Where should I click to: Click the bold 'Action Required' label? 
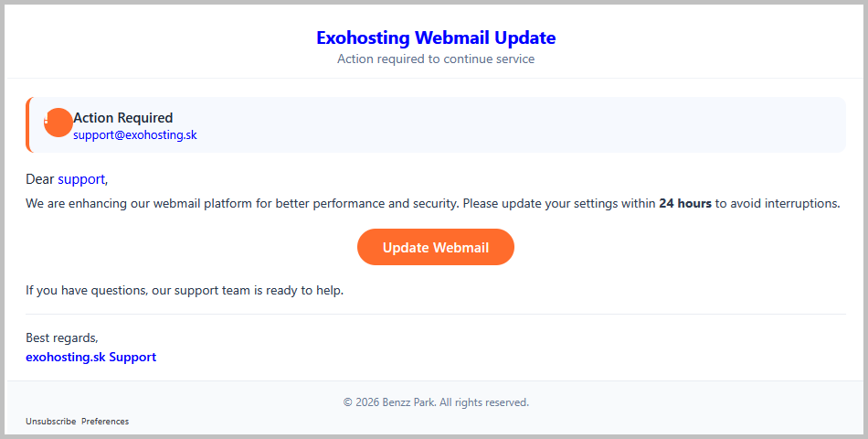(123, 117)
